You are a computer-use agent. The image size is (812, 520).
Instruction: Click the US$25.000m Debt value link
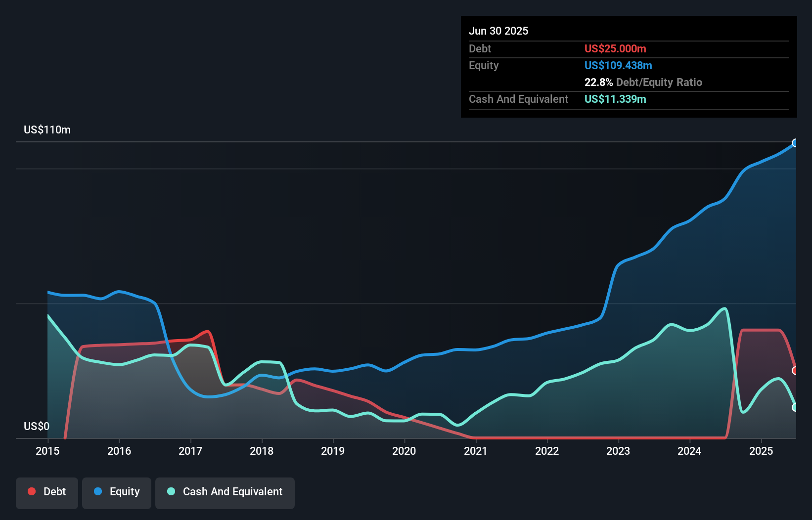(615, 48)
